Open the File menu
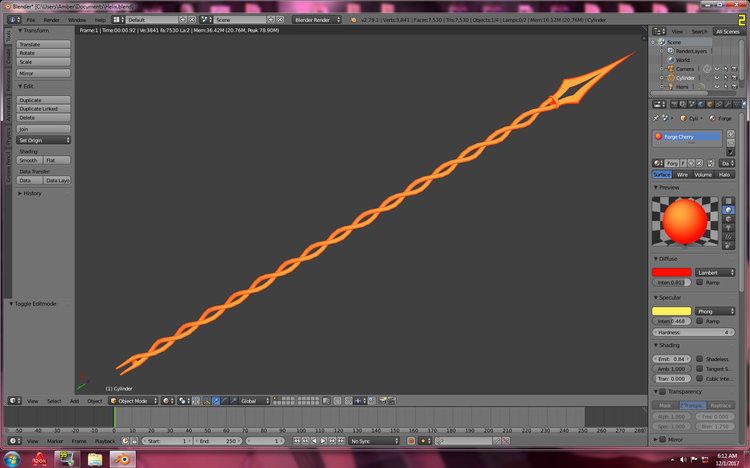750x468 pixels. point(31,20)
